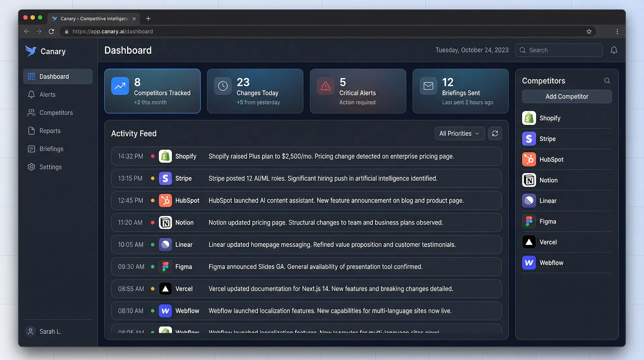Click the search field in the header
The height and width of the screenshot is (360, 644).
[x=559, y=50]
